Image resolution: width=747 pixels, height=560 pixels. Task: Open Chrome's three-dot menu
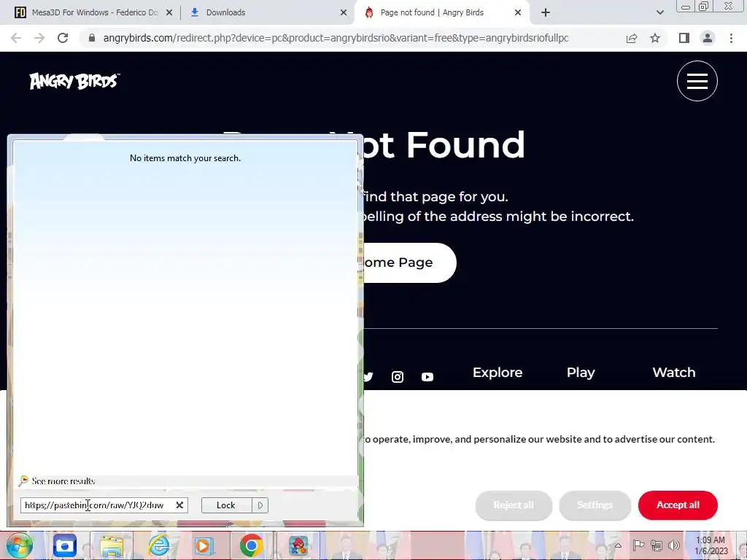tap(731, 38)
